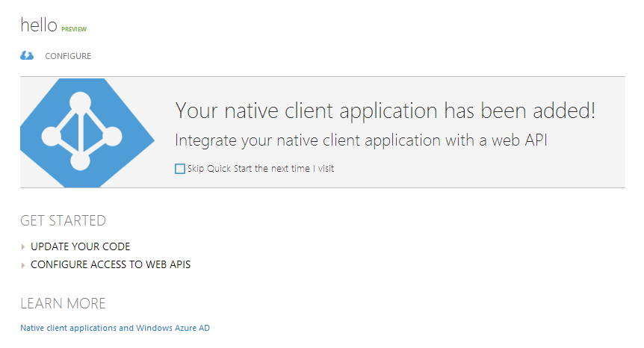Open UPDATE YOUR CODE section
644x348 pixels.
81,246
